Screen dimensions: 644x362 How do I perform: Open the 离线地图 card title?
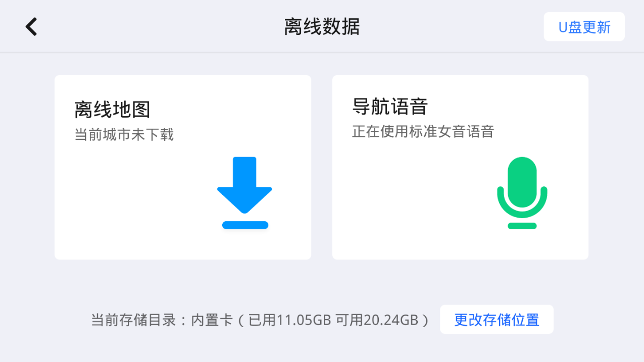coord(112,109)
